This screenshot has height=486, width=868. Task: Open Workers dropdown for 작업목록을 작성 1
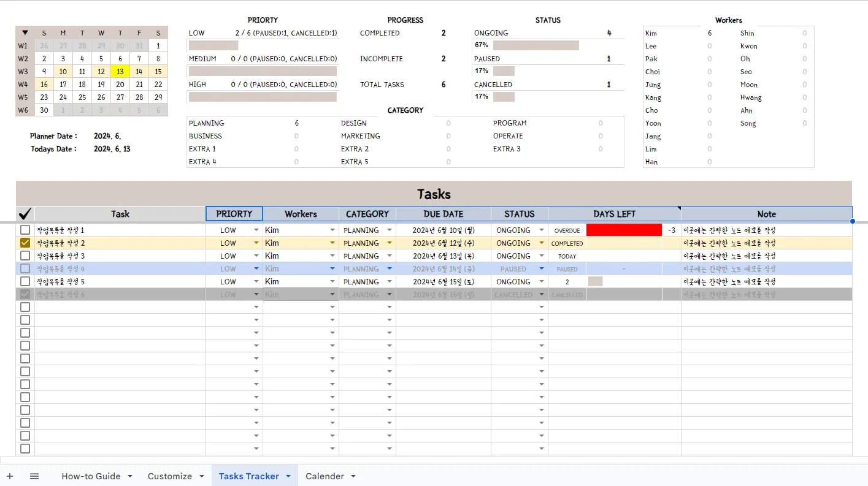coord(332,230)
